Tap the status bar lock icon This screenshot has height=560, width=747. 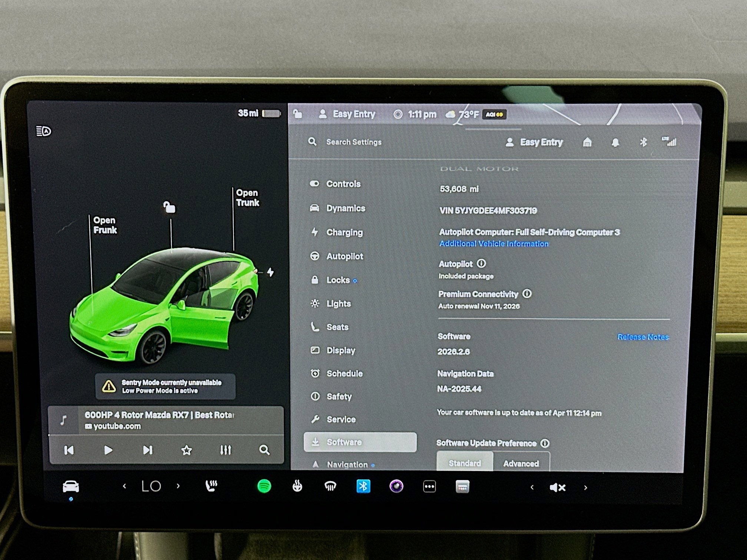tap(298, 114)
